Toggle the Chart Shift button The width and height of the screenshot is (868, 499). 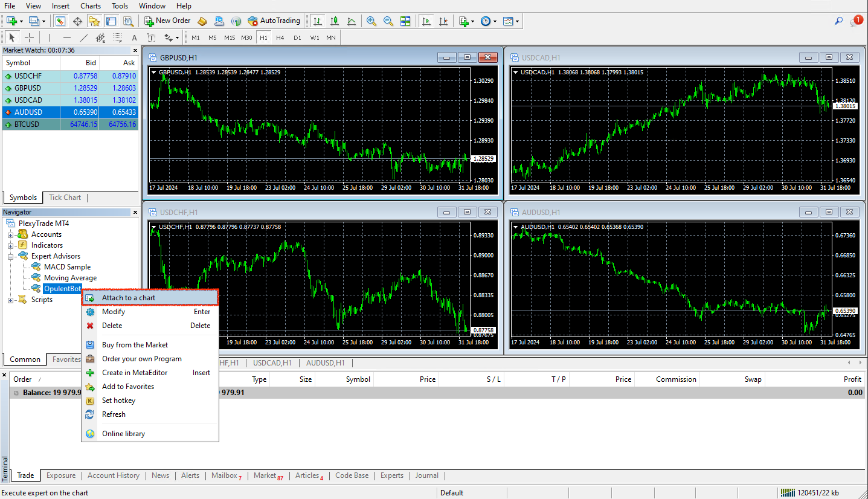pyautogui.click(x=444, y=21)
